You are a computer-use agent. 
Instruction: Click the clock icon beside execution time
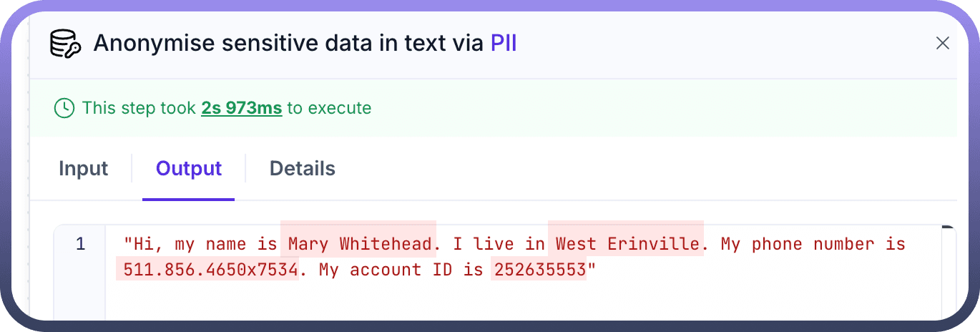[64, 109]
